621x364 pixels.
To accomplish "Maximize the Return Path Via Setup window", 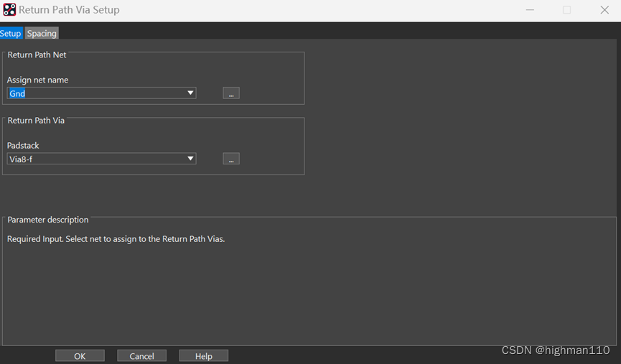I will point(566,10).
